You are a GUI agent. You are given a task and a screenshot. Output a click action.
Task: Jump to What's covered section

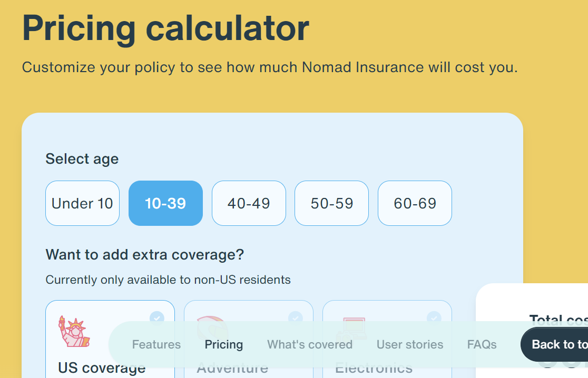(x=310, y=344)
